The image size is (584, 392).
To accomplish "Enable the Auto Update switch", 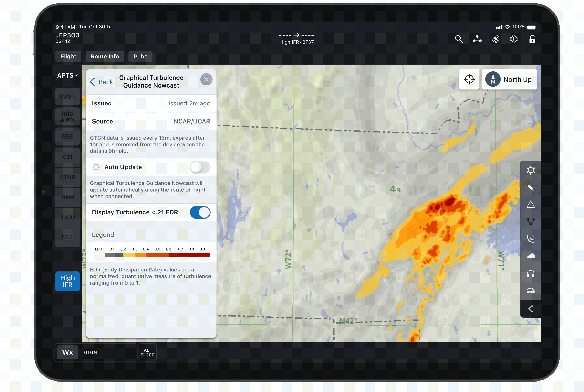I will [x=200, y=167].
